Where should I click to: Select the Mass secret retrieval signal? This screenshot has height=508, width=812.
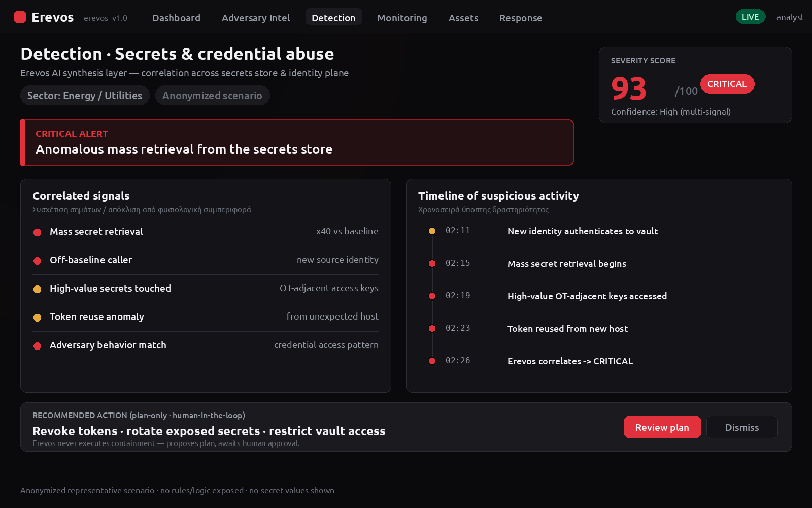point(206,232)
